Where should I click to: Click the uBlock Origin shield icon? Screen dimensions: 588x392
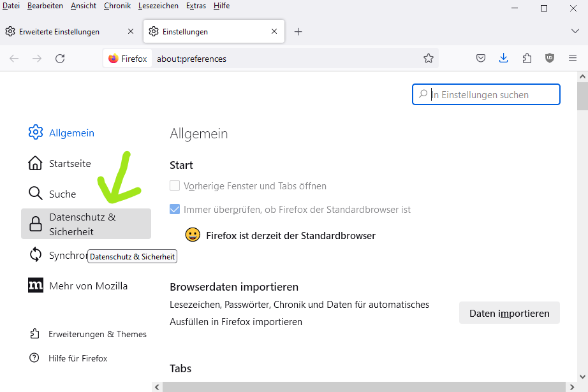(x=550, y=59)
